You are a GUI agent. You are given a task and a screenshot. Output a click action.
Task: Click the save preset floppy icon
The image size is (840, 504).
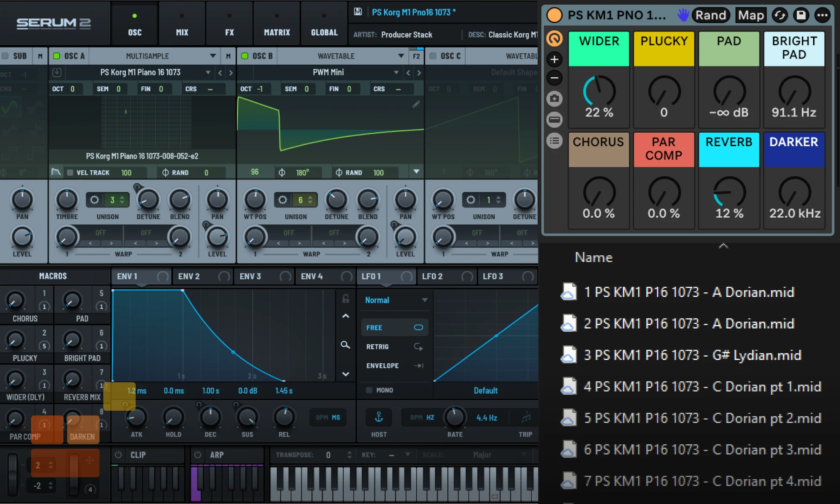(358, 12)
